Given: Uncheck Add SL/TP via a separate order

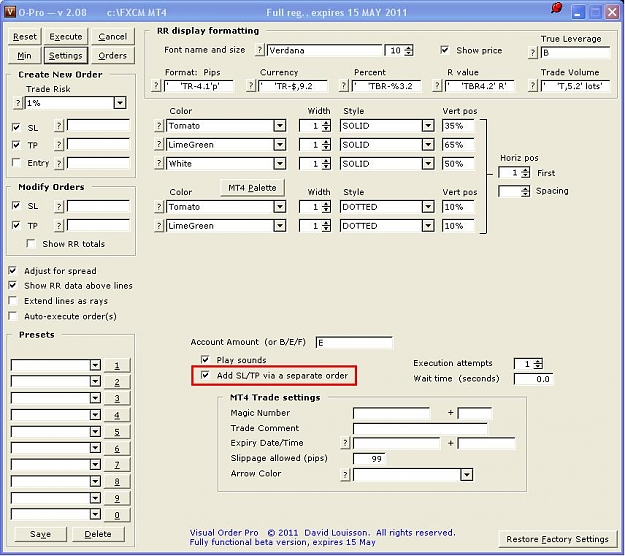Looking at the screenshot, I should pos(205,375).
